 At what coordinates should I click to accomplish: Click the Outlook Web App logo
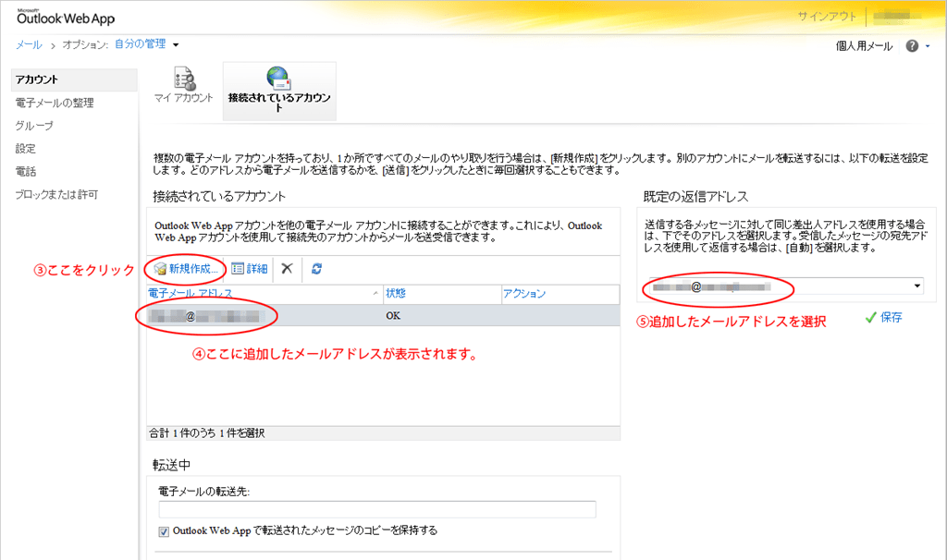tap(66, 18)
